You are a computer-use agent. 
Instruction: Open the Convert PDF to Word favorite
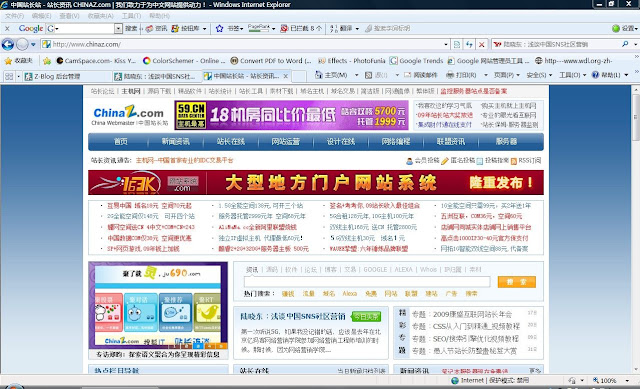[x=271, y=60]
